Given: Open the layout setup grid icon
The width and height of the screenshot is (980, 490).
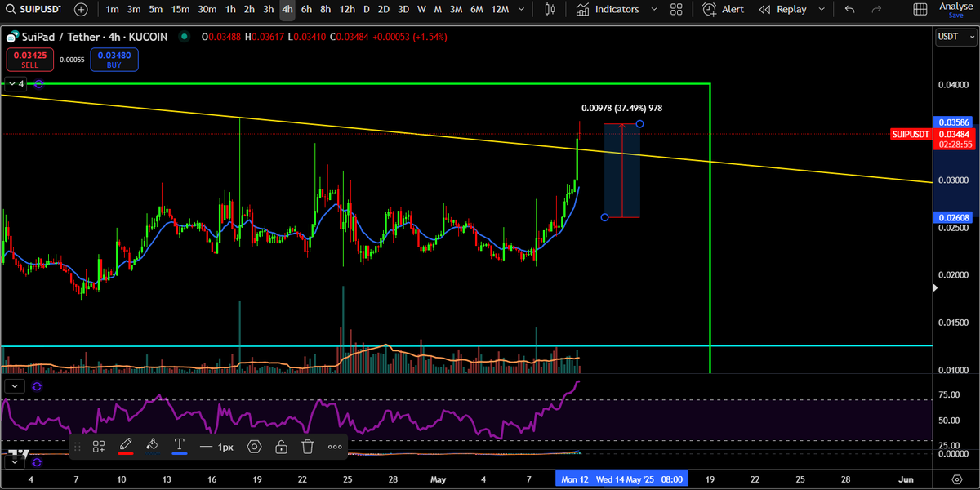Looking at the screenshot, I should coord(920,10).
